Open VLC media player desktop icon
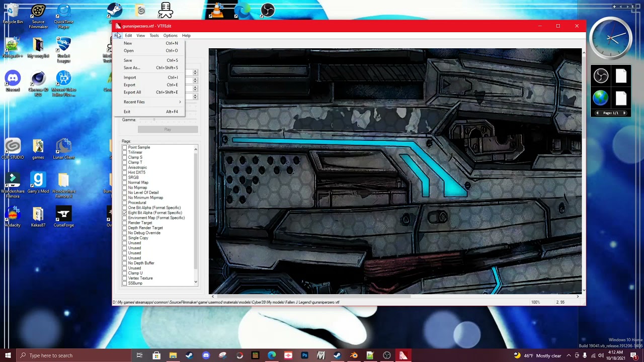 (216, 10)
